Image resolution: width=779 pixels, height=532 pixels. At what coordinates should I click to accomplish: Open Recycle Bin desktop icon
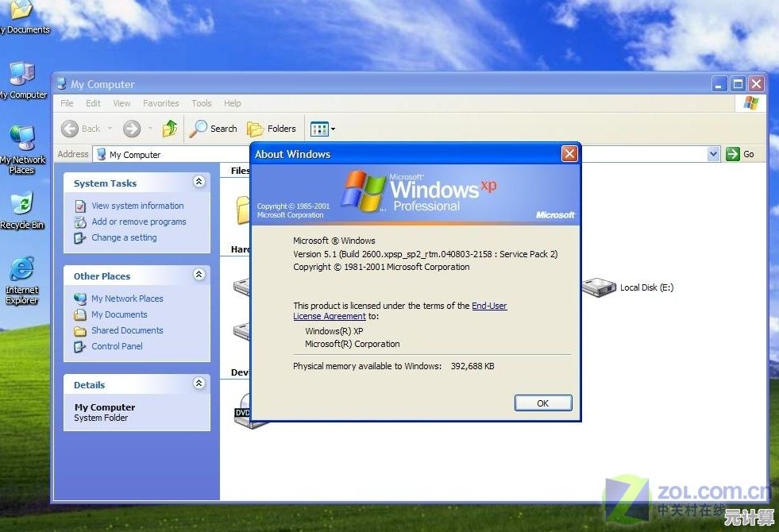(22, 208)
